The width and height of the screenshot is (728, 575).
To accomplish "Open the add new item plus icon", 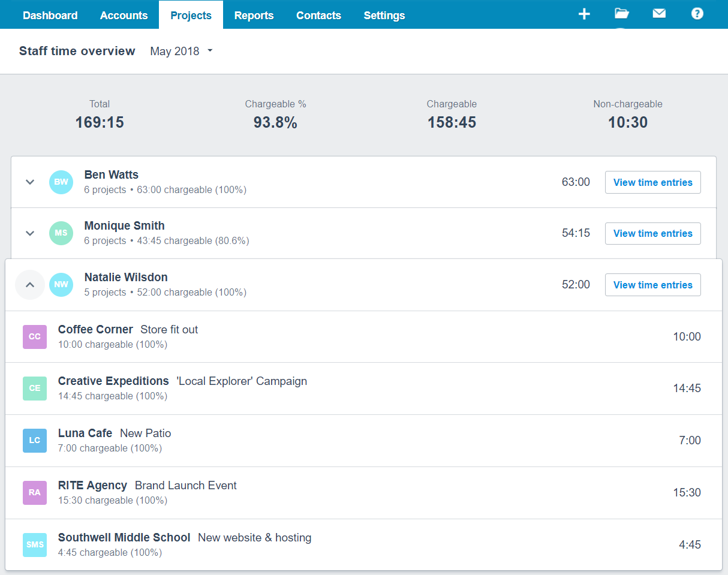I will [x=584, y=14].
